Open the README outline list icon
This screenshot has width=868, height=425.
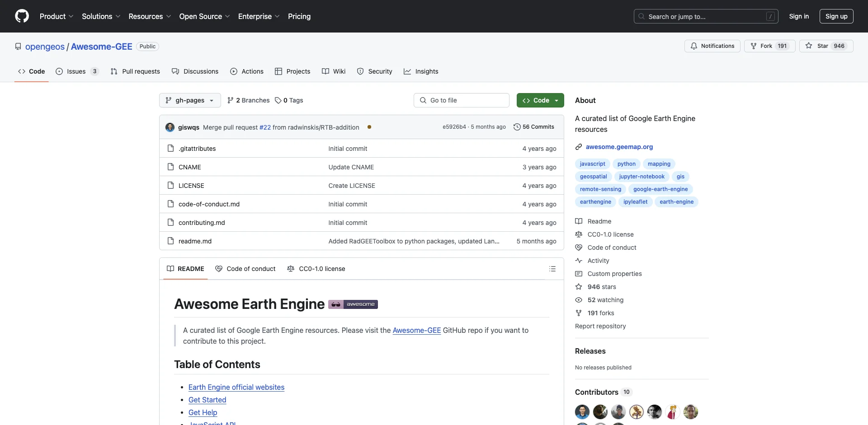tap(552, 269)
